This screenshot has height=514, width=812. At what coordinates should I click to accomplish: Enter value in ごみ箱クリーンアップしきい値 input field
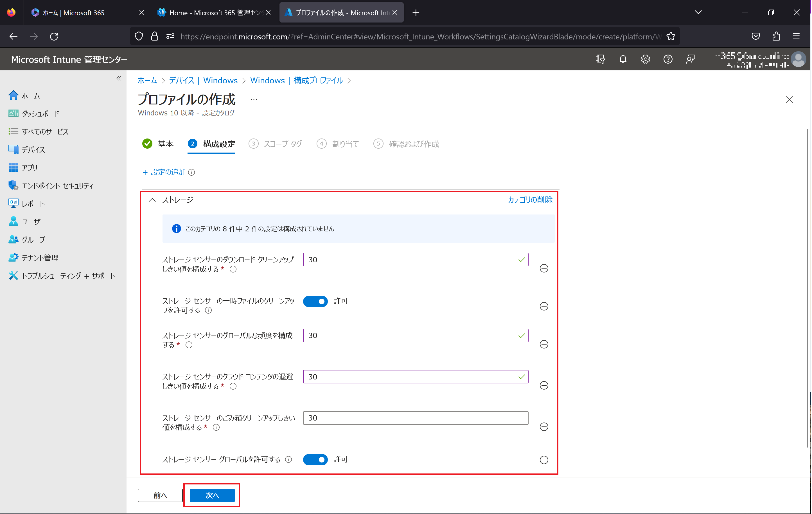coord(416,418)
